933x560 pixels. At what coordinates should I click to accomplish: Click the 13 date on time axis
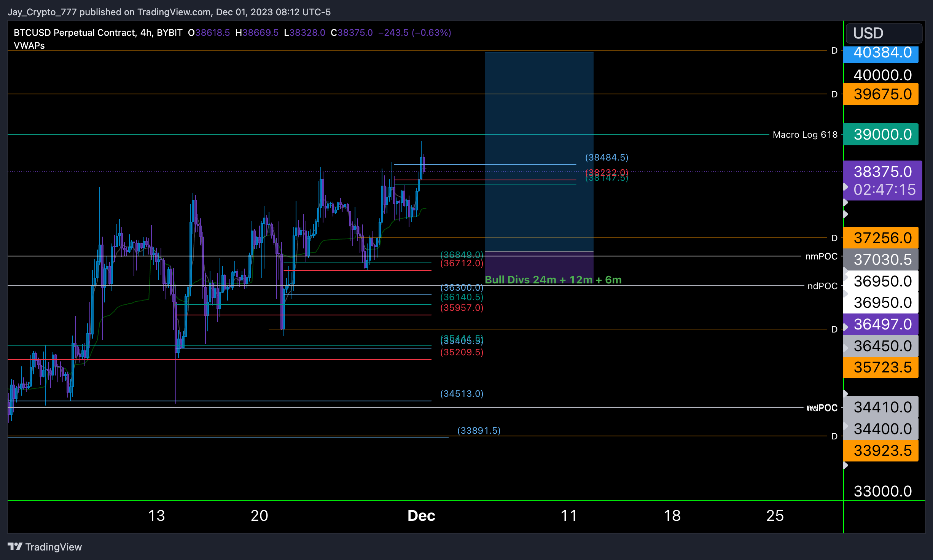coord(156,516)
